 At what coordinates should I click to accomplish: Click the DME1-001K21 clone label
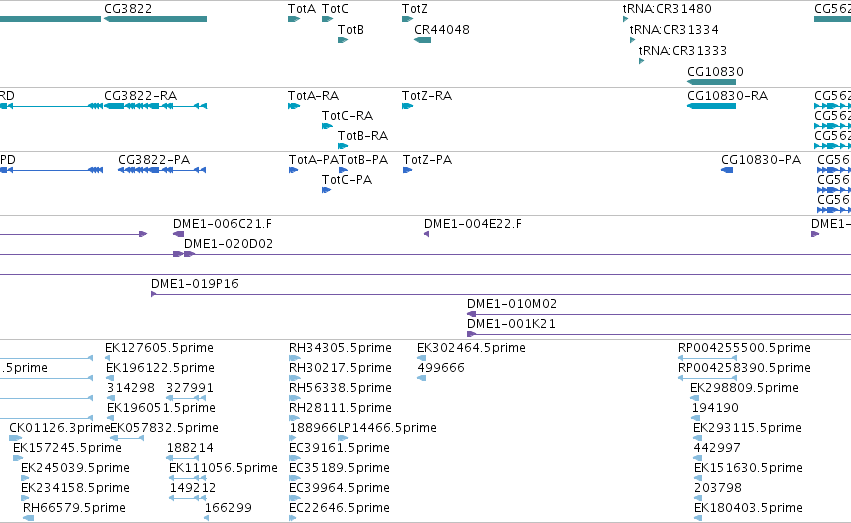511,324
